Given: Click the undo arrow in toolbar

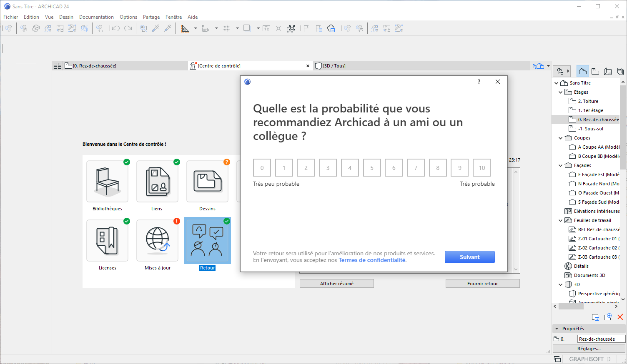Looking at the screenshot, I should (115, 28).
